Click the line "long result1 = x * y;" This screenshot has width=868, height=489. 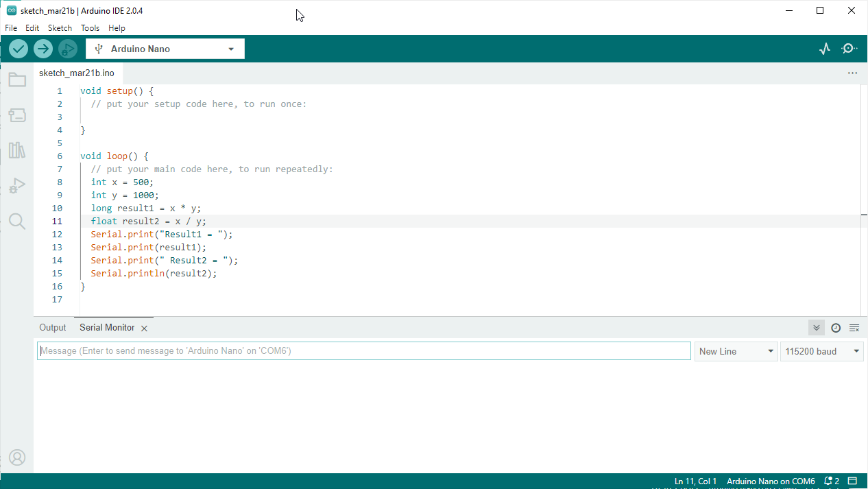coord(146,208)
